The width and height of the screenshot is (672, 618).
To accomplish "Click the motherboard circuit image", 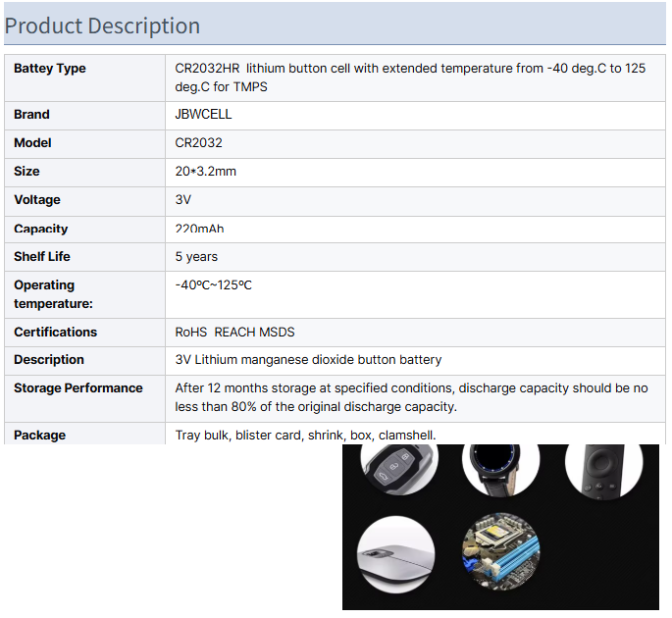I will [x=499, y=551].
